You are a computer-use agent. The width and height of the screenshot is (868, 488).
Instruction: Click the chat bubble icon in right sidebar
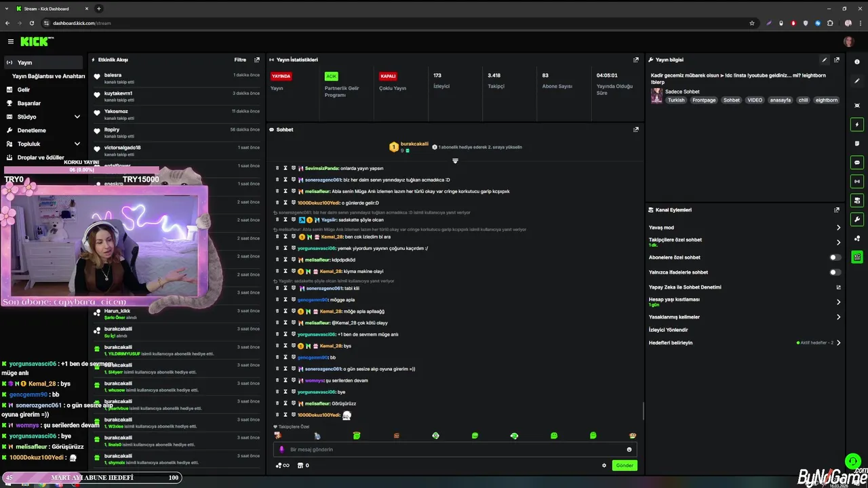[857, 163]
